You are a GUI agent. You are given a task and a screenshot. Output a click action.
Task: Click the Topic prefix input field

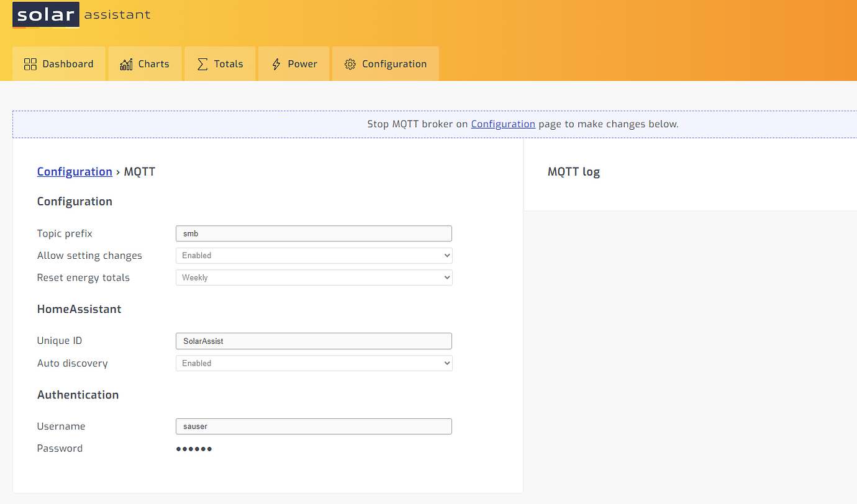(x=314, y=233)
